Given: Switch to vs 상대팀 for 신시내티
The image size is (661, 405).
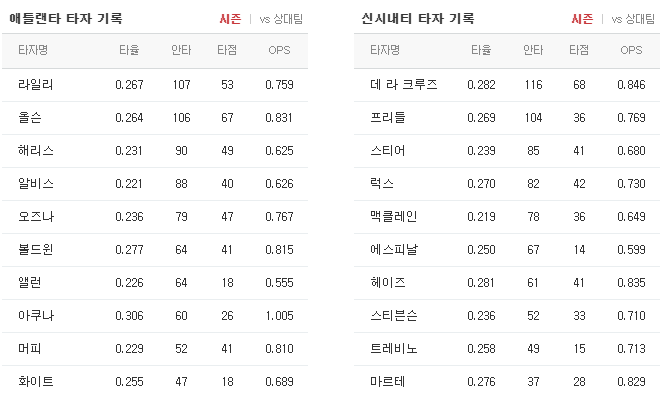Looking at the screenshot, I should pyautogui.click(x=633, y=19).
